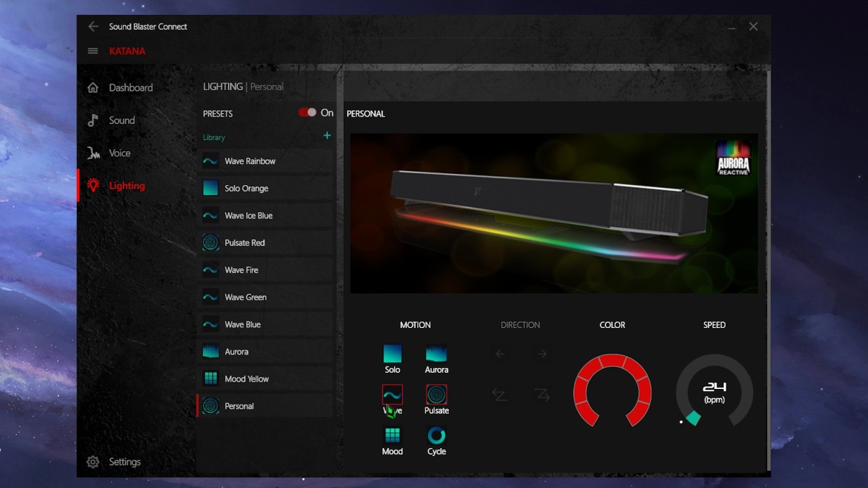Go to the Sound section
This screenshot has height=488, width=868.
pos(121,120)
